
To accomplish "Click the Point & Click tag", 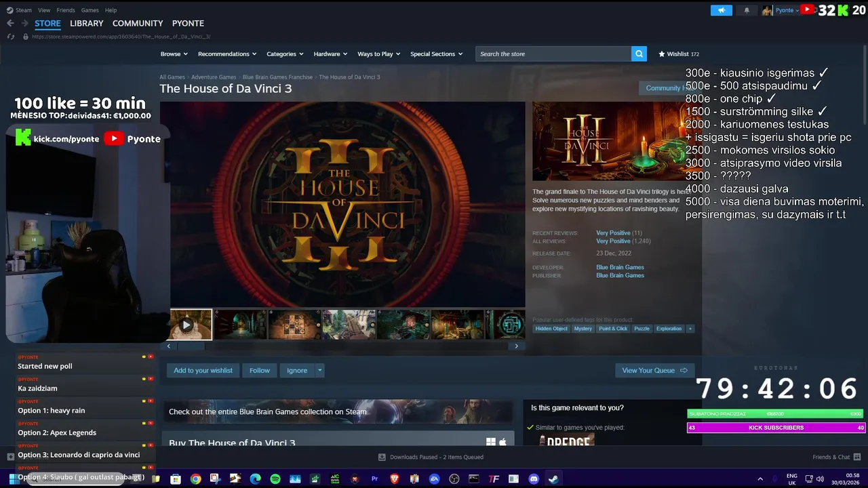I will click(x=613, y=329).
